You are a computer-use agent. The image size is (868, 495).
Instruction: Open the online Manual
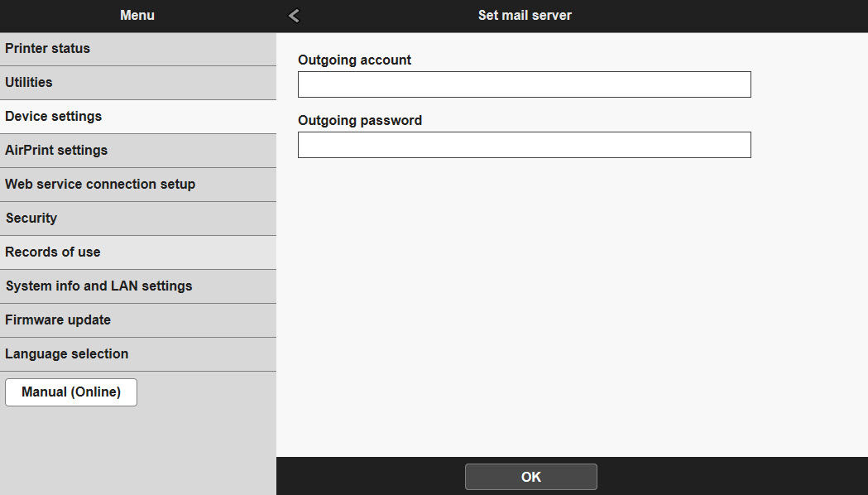click(x=70, y=392)
